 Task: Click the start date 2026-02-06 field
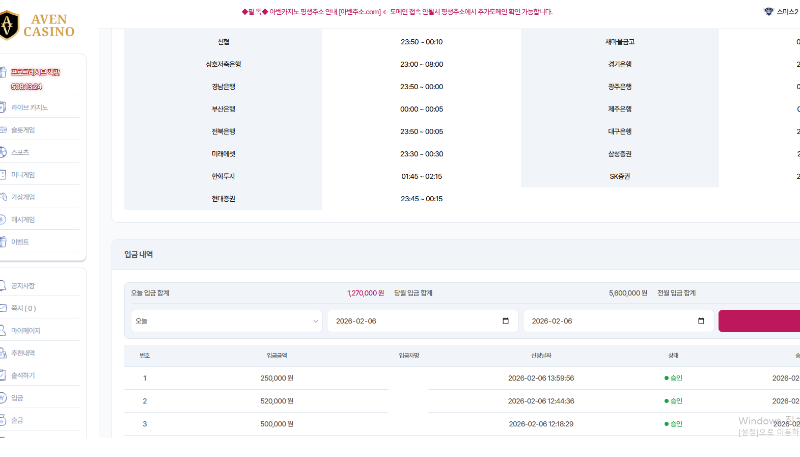tap(410, 321)
